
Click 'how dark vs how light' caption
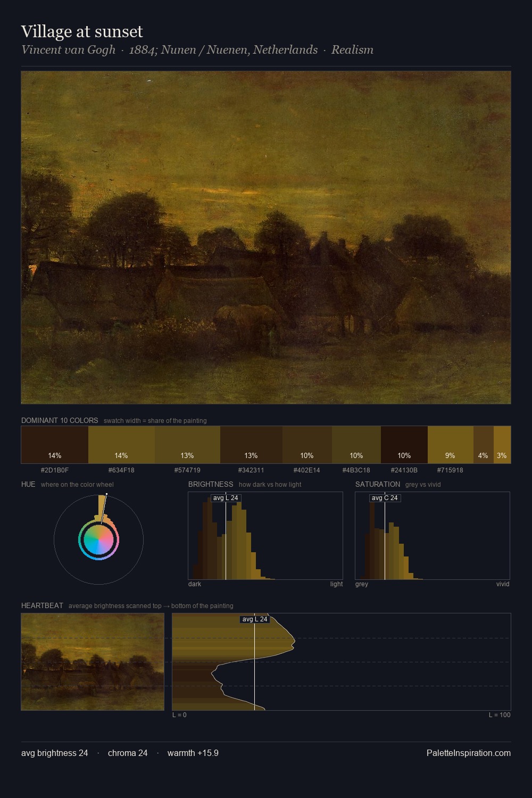[x=270, y=485]
